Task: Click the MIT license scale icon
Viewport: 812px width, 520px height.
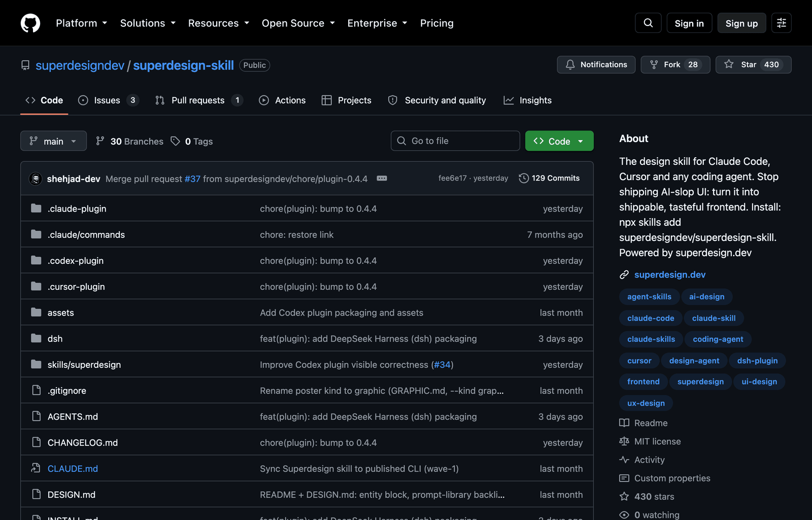Action: coord(624,441)
